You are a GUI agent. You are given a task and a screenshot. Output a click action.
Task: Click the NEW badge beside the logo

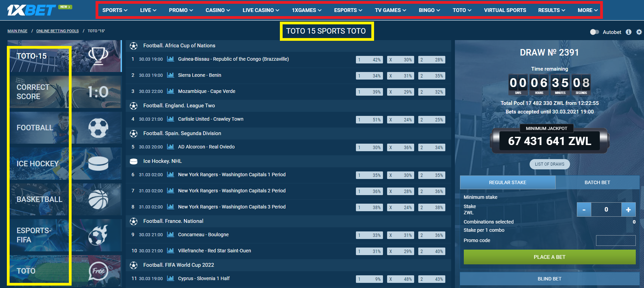[65, 7]
